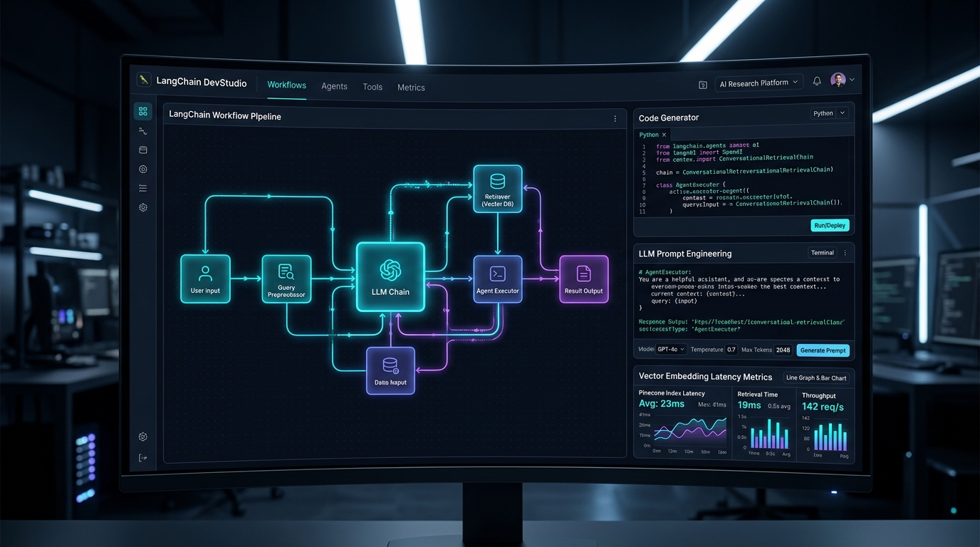Switch to the Workflows tab
980x547 pixels.
(287, 85)
